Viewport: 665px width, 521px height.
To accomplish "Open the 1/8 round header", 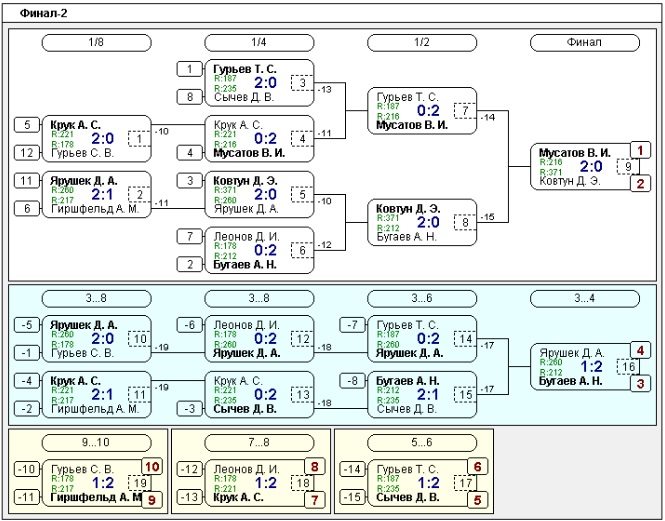I will (x=96, y=43).
